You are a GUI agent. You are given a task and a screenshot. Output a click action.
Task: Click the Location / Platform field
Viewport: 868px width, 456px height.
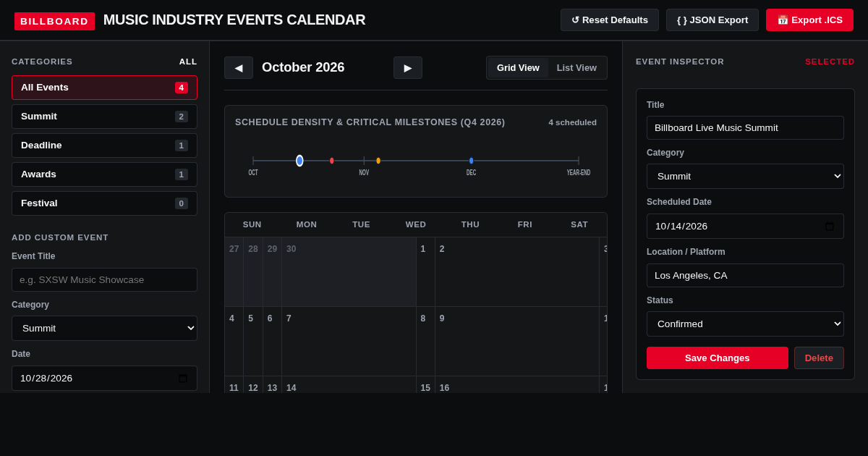745,275
